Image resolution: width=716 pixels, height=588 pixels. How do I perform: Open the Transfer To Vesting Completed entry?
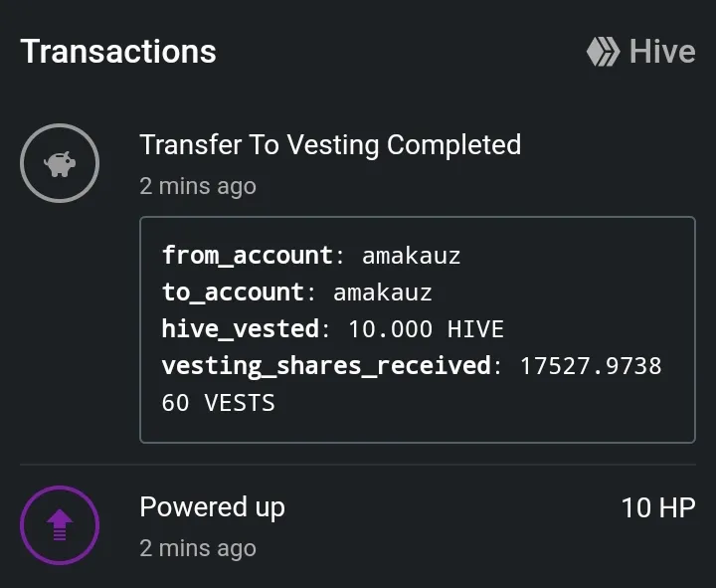pos(330,145)
